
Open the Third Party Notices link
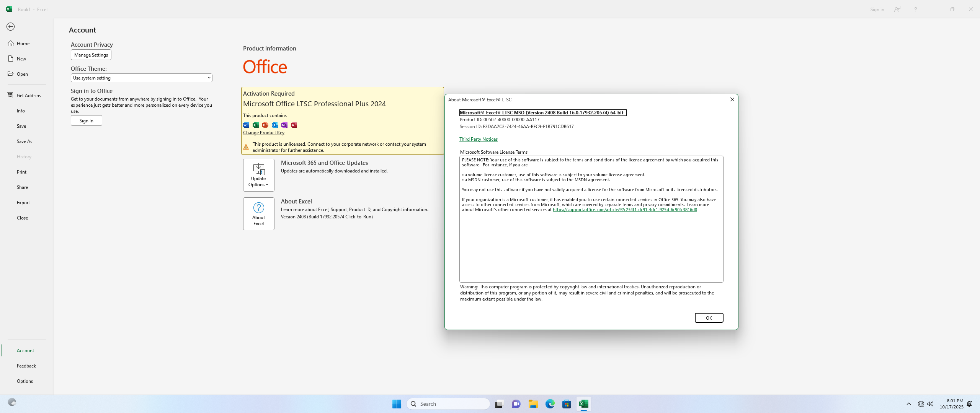[x=478, y=139]
